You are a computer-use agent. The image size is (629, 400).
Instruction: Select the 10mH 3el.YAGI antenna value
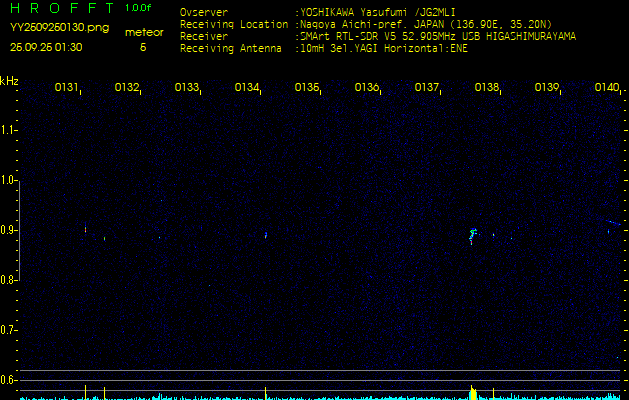(383, 49)
